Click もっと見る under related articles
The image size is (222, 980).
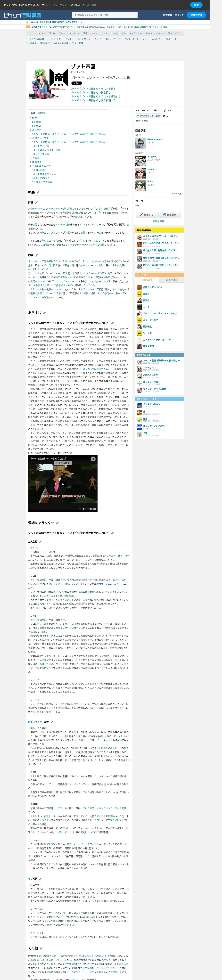177,194
